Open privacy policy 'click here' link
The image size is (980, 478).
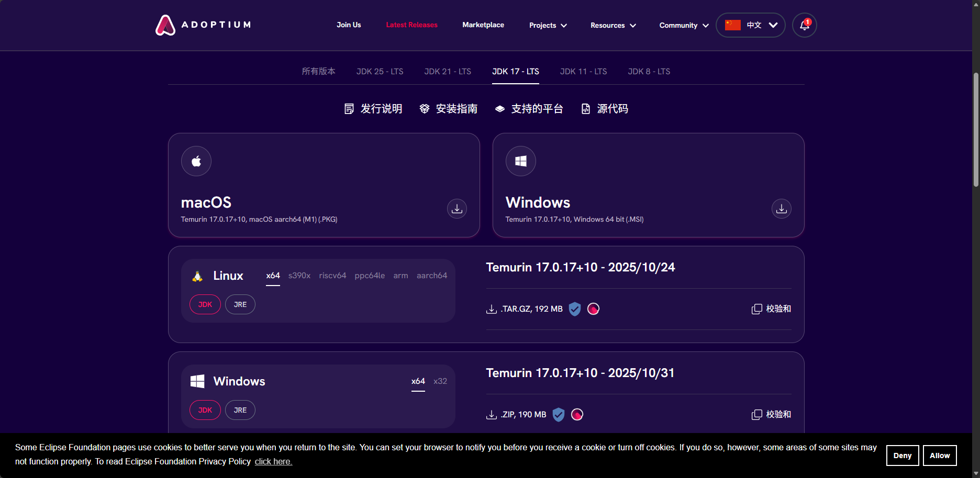click(273, 461)
